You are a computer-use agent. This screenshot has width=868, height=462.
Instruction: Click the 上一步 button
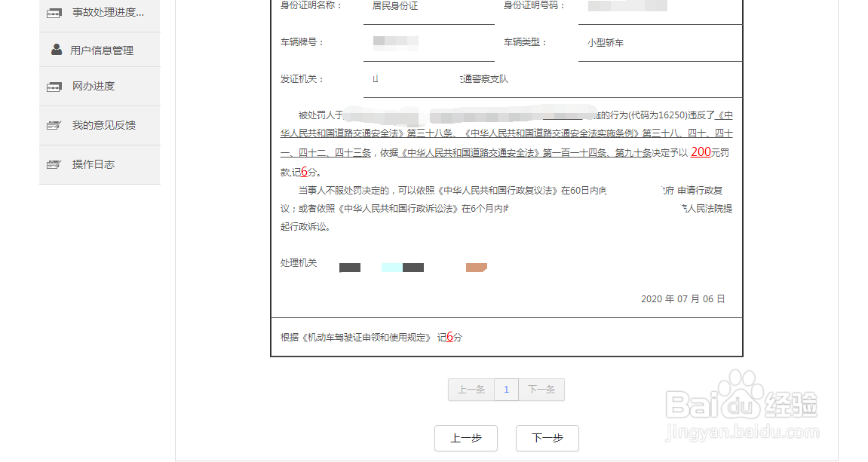point(466,438)
